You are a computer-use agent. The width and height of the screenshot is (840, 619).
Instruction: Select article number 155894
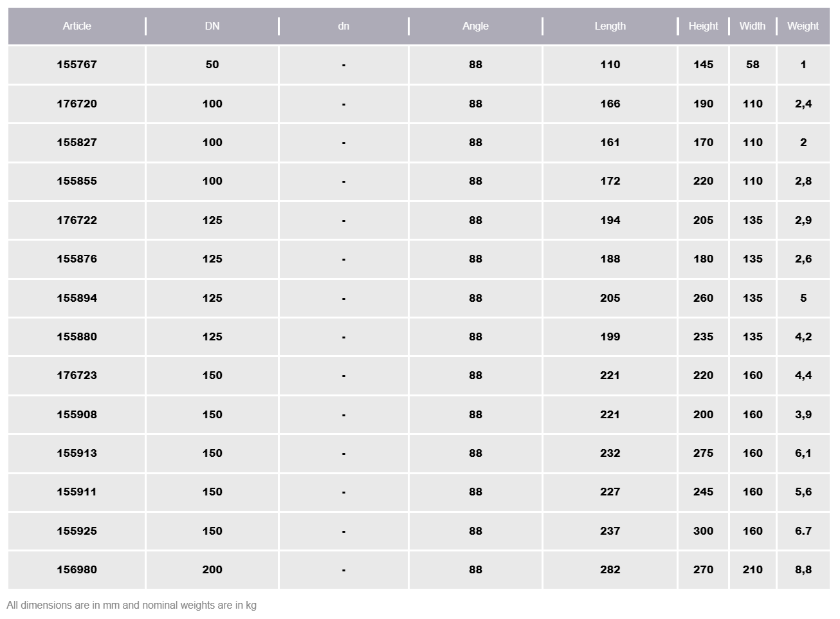pos(77,298)
